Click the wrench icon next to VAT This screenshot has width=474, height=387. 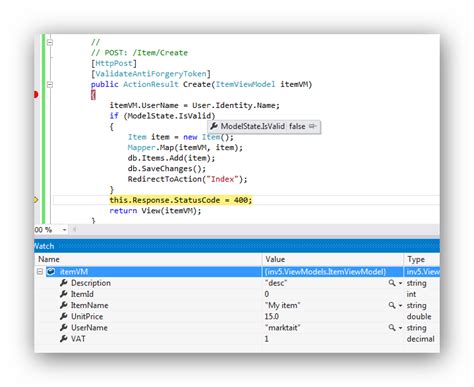click(x=64, y=339)
